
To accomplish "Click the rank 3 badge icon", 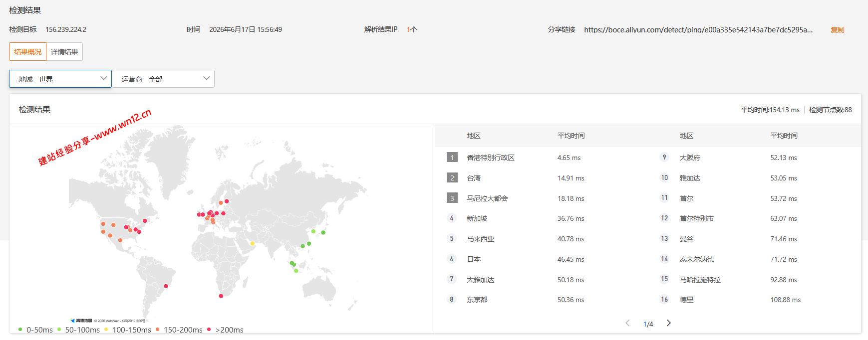I will 452,198.
